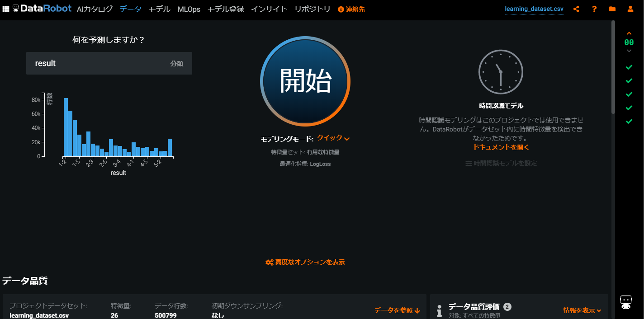Open the モデル登録 tab
644x319 pixels.
tap(226, 9)
